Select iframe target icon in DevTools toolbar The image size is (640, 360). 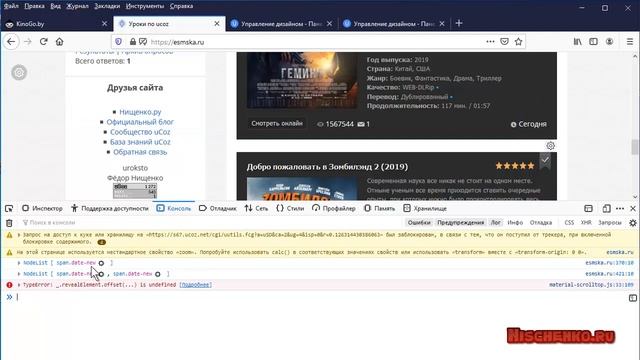[588, 209]
